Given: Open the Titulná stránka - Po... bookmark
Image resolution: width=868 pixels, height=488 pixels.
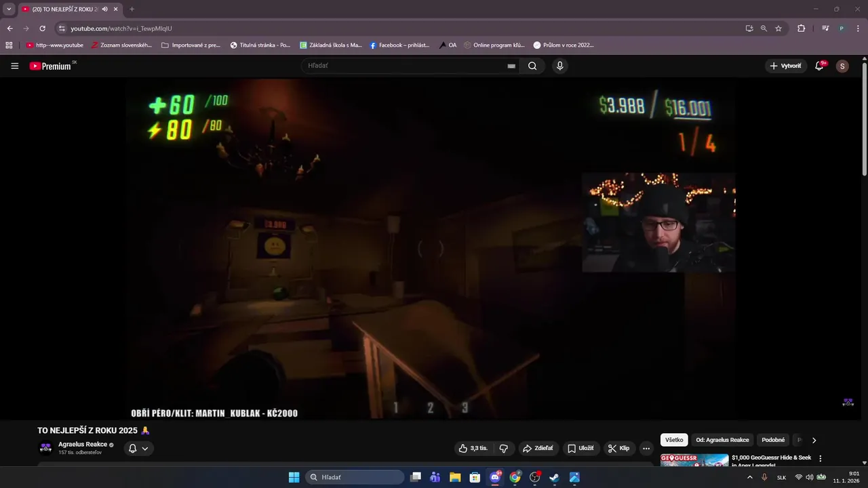Looking at the screenshot, I should pyautogui.click(x=260, y=45).
